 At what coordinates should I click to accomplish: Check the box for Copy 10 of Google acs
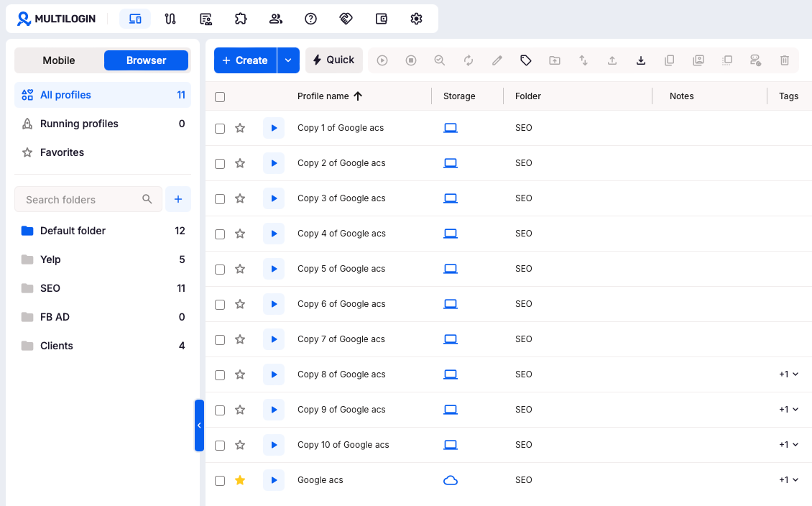pos(220,446)
